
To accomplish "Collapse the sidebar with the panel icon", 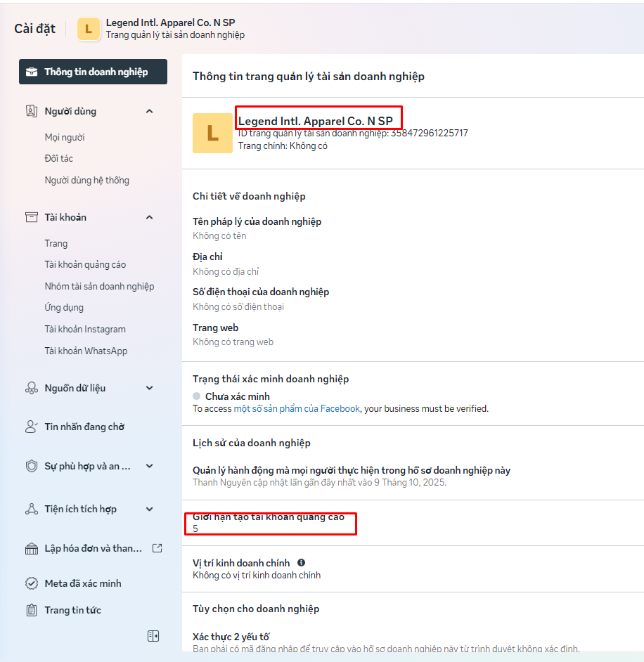I will (x=153, y=636).
